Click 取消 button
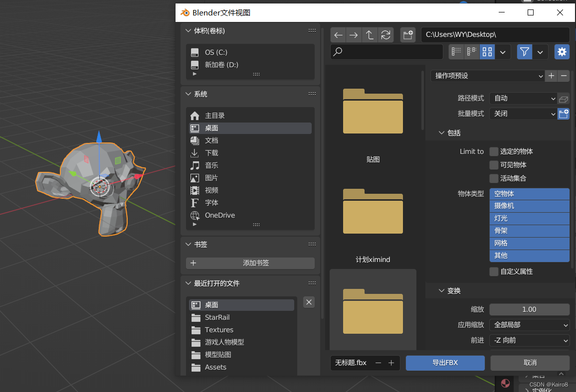Viewport: 576px width, 392px height. coord(530,363)
